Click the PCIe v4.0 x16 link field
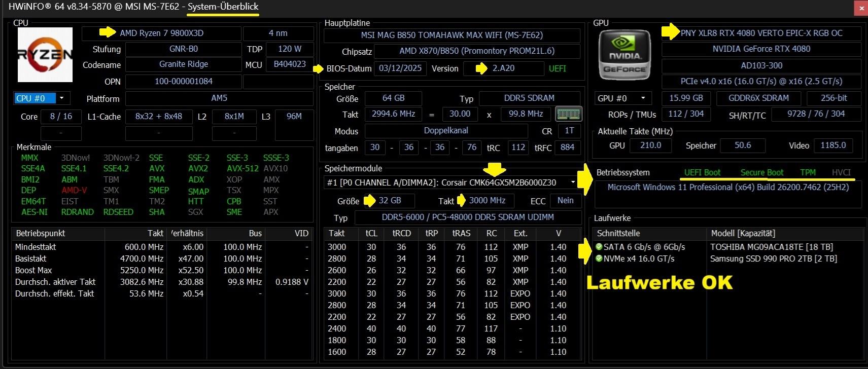Screen dimensions: 868x369 tap(761, 82)
